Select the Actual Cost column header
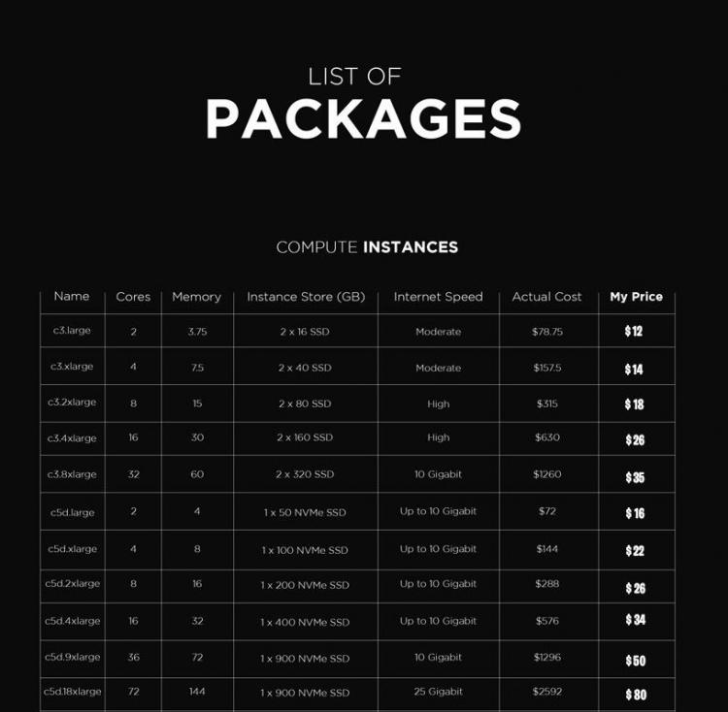The width and height of the screenshot is (728, 712). click(546, 297)
